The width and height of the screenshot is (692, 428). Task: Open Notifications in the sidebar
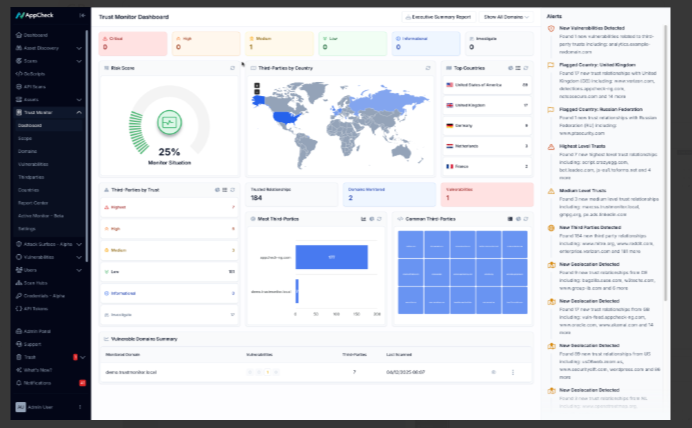[37, 383]
